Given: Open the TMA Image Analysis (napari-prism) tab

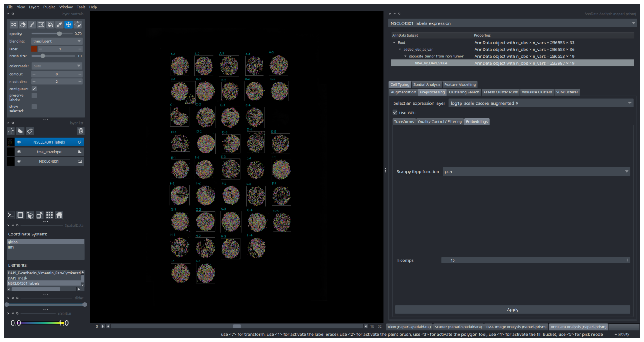Looking at the screenshot, I should pyautogui.click(x=516, y=327).
